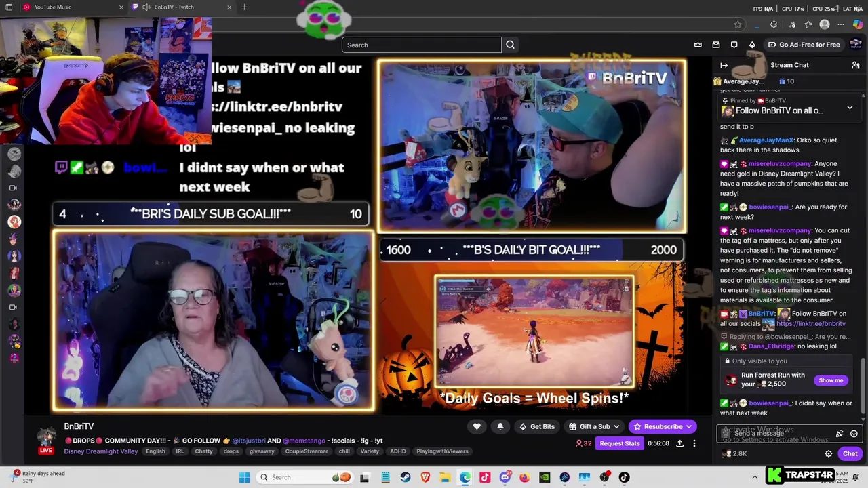Click username Dana_Ethridge in chat
Image resolution: width=868 pixels, height=488 pixels.
coord(772,346)
